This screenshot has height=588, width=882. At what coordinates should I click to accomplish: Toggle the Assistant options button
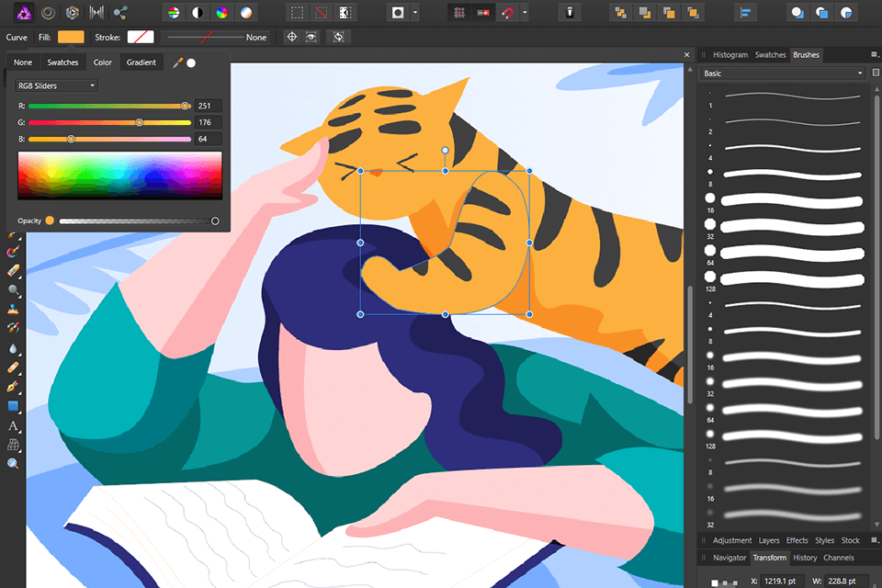570,12
